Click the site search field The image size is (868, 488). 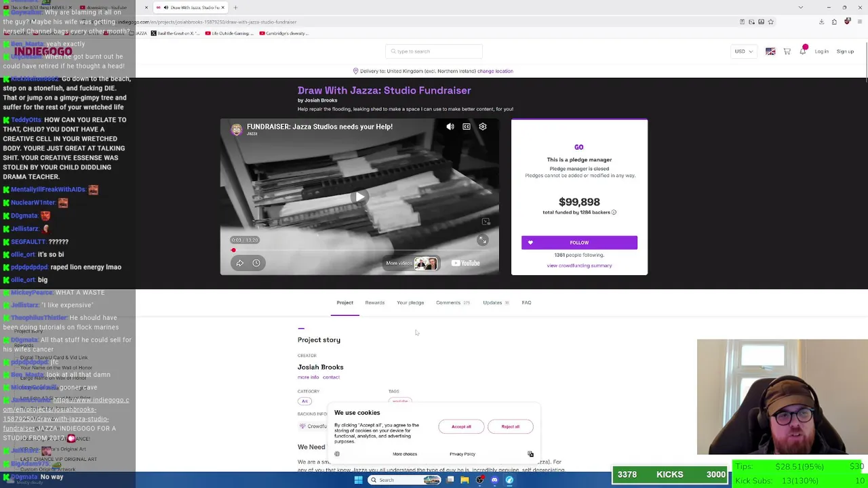point(434,52)
